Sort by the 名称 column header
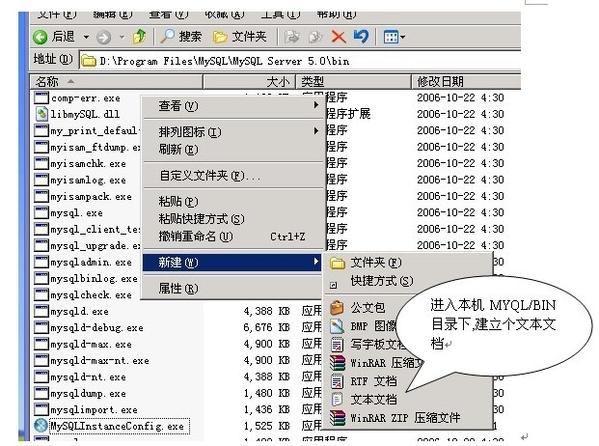 tap(116, 82)
